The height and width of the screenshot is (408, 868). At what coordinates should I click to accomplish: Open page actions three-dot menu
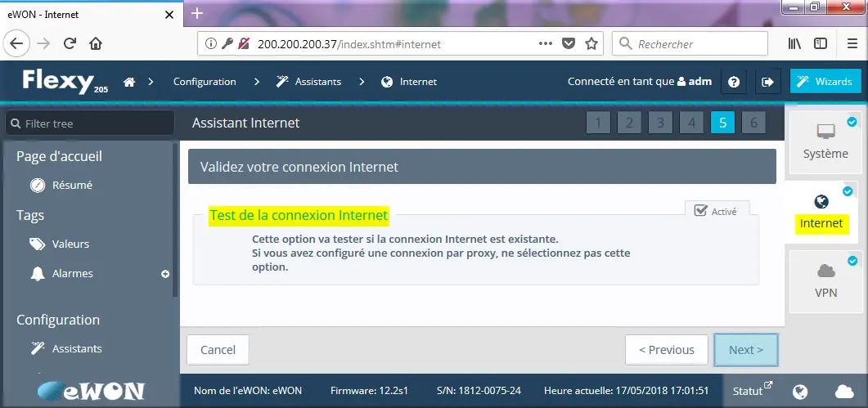coord(546,43)
